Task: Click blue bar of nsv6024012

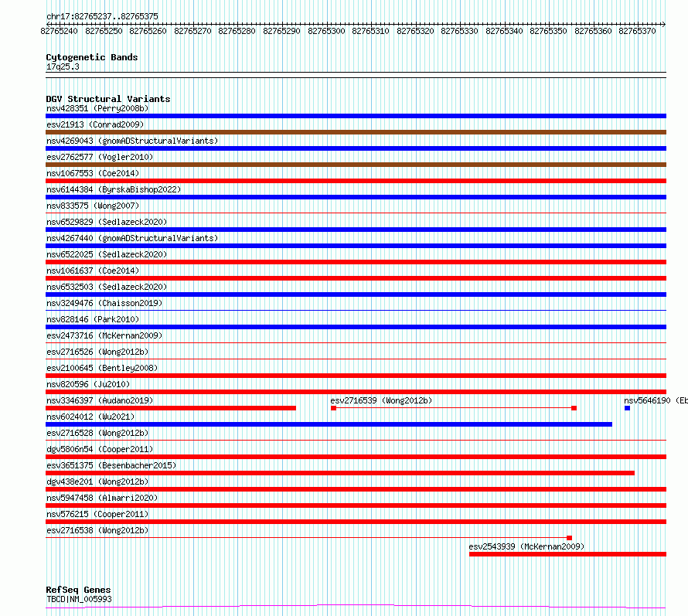Action: click(x=329, y=424)
